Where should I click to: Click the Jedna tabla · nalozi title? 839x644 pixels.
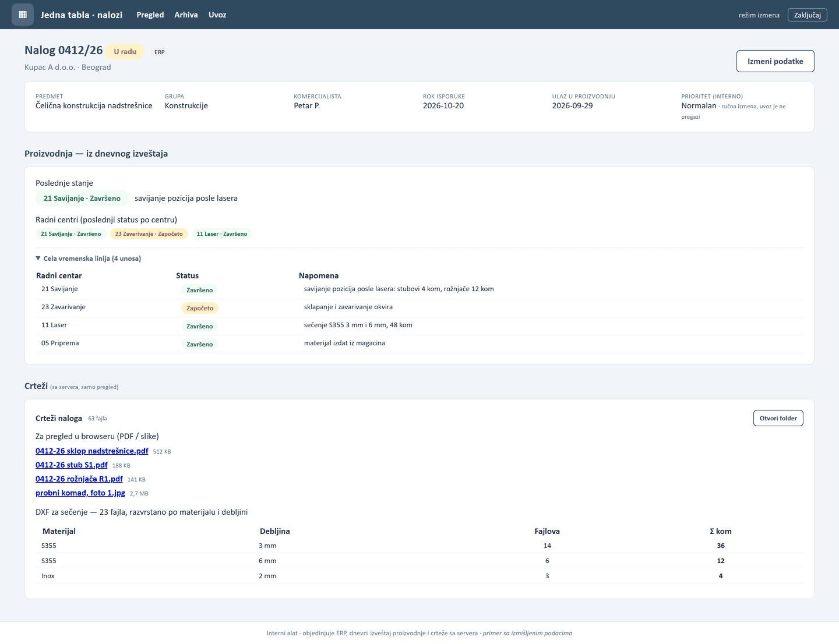tap(82, 15)
